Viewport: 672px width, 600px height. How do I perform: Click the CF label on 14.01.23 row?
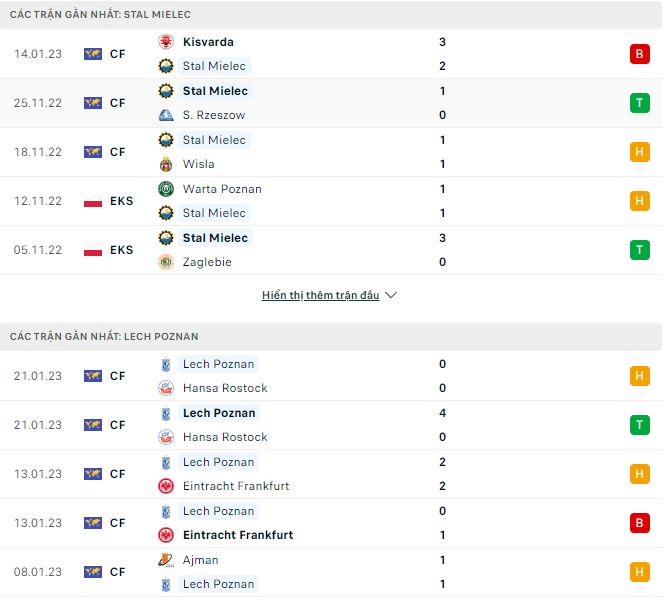tap(118, 54)
